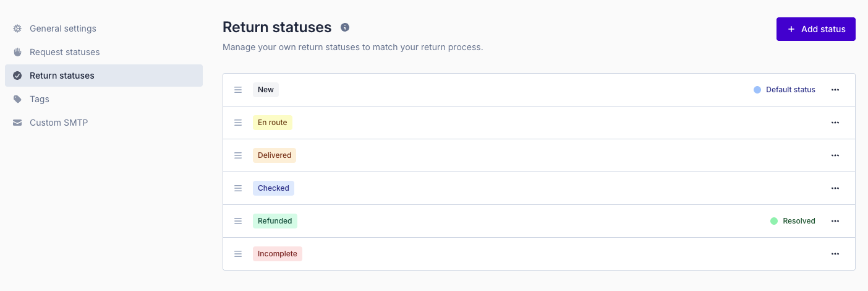The height and width of the screenshot is (291, 868).
Task: Click the info icon beside Return statuses heading
Action: (345, 27)
